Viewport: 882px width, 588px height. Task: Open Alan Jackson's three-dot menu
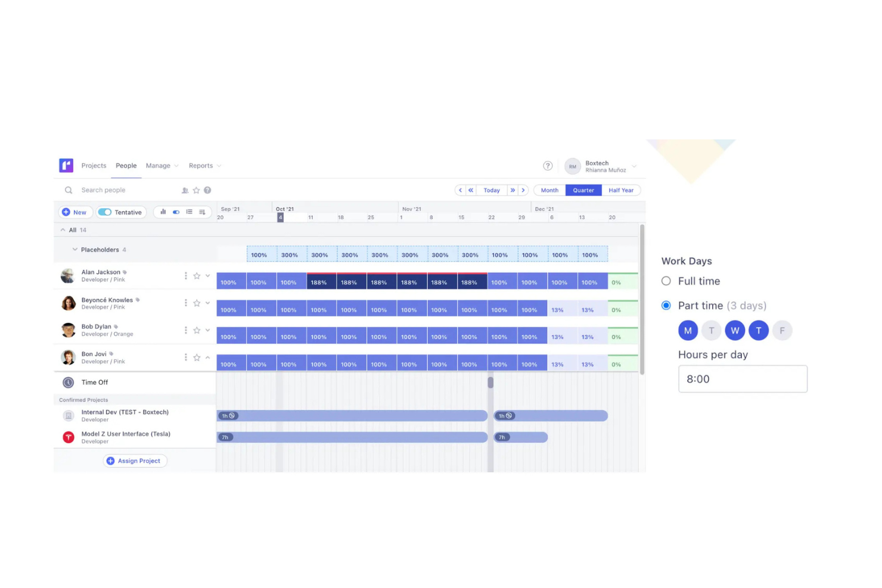tap(186, 276)
